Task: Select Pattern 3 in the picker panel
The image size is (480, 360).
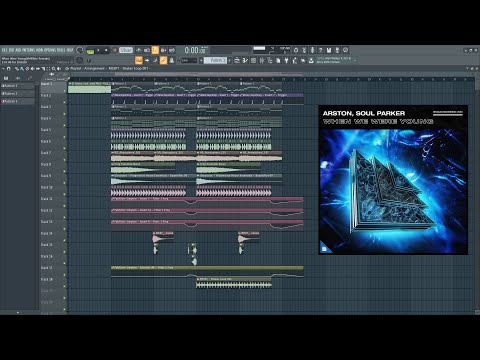Action: [18, 101]
